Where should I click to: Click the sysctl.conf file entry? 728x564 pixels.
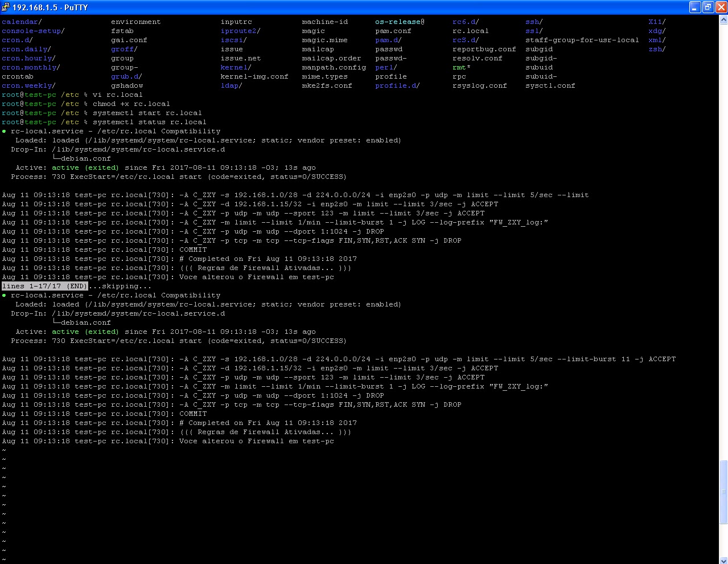[550, 85]
